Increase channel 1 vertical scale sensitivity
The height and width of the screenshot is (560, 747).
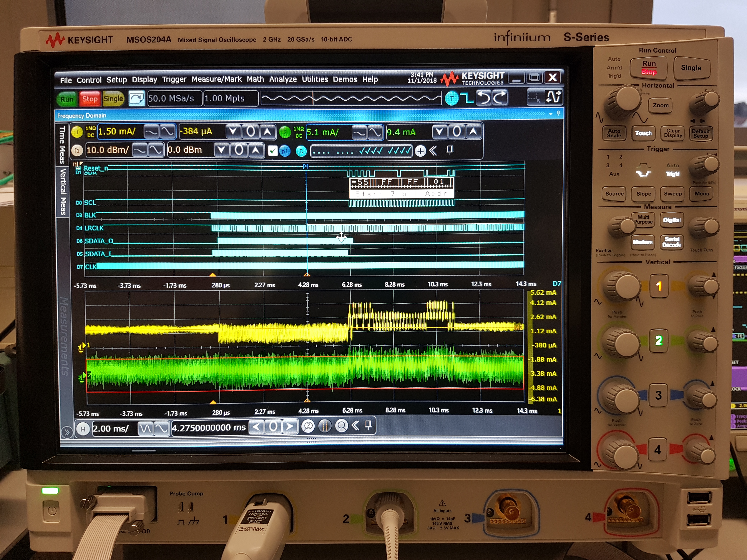point(167,131)
